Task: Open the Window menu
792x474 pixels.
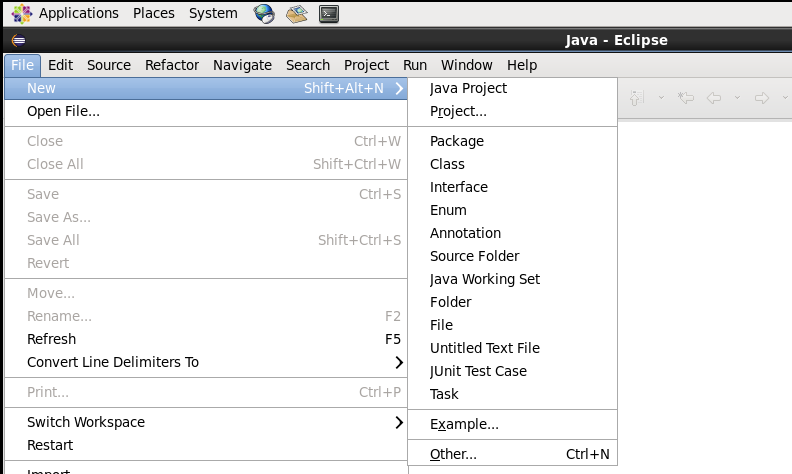Action: tap(467, 65)
